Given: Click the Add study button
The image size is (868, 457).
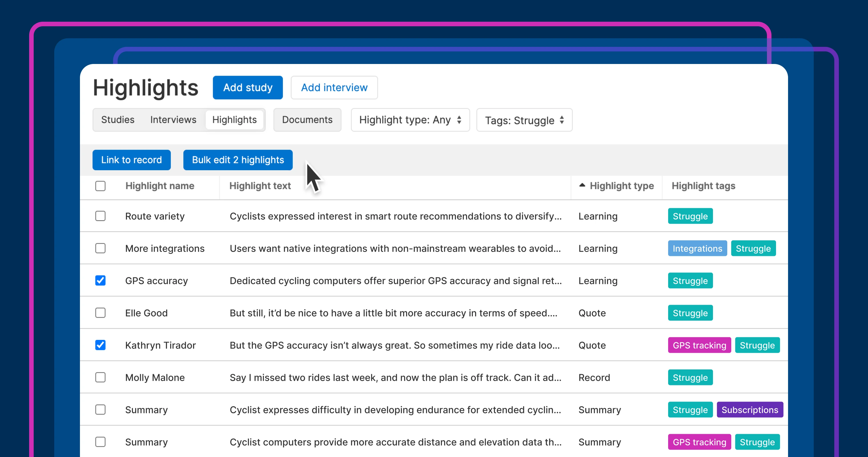Looking at the screenshot, I should tap(248, 87).
